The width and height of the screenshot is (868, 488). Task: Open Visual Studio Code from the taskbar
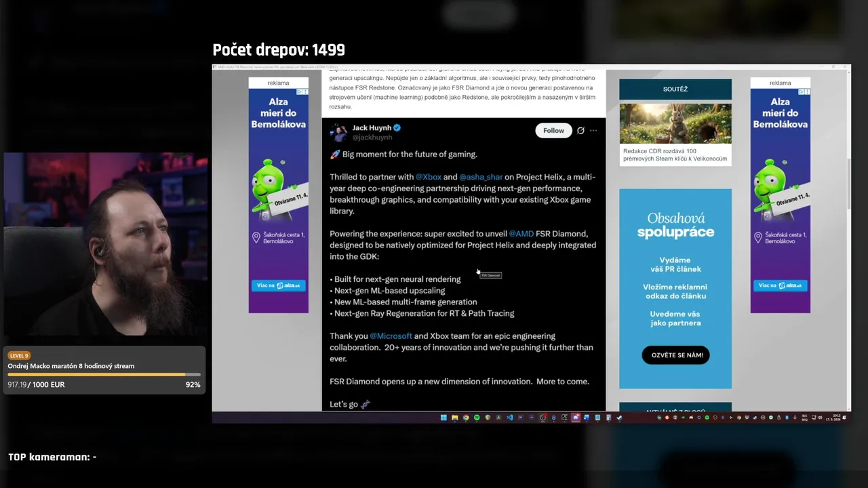[510, 418]
